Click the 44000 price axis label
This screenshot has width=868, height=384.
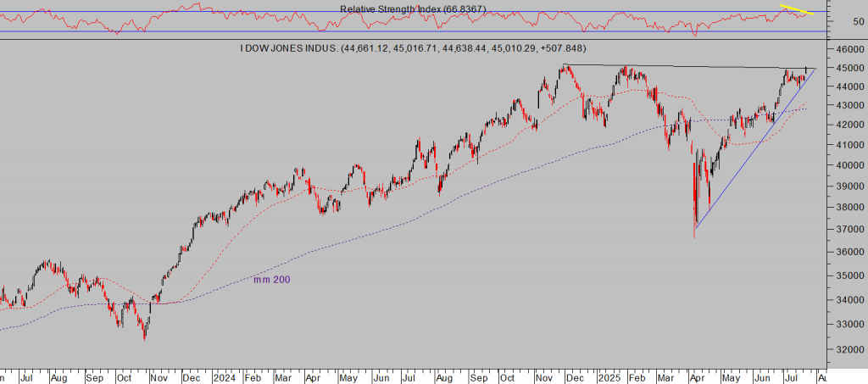[849, 86]
